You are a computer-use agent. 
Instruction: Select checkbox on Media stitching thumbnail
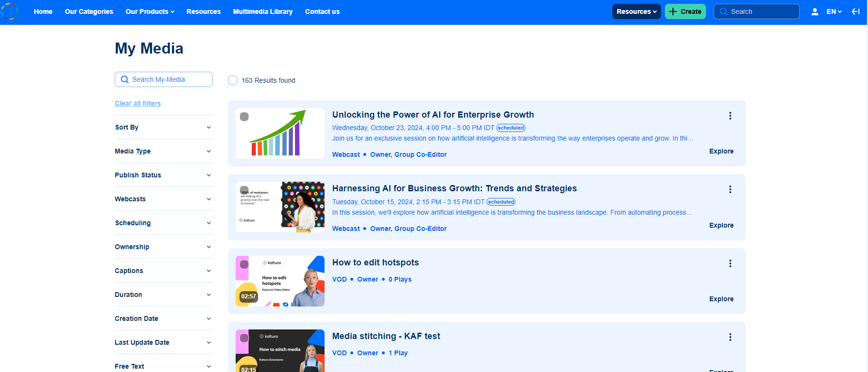244,338
